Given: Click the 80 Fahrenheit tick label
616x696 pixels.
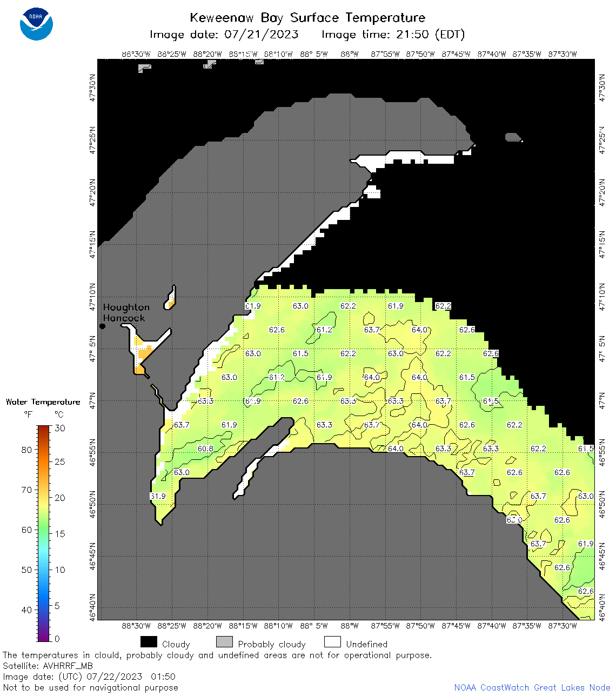Looking at the screenshot, I should coord(26,450).
